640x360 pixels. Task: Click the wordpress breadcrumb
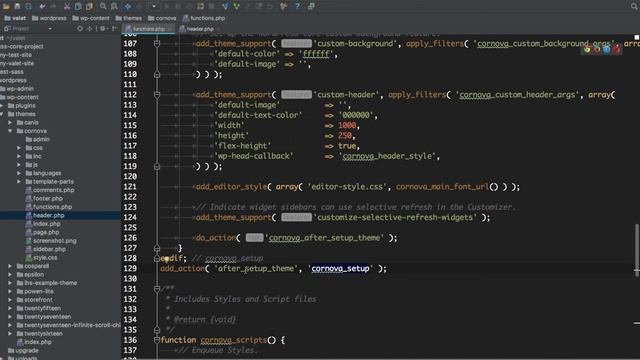pyautogui.click(x=49, y=18)
